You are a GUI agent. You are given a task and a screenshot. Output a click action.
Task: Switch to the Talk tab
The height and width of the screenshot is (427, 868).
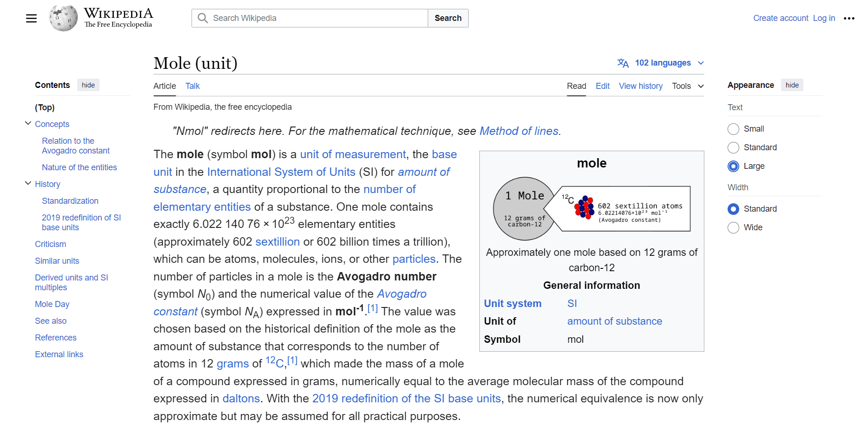192,86
